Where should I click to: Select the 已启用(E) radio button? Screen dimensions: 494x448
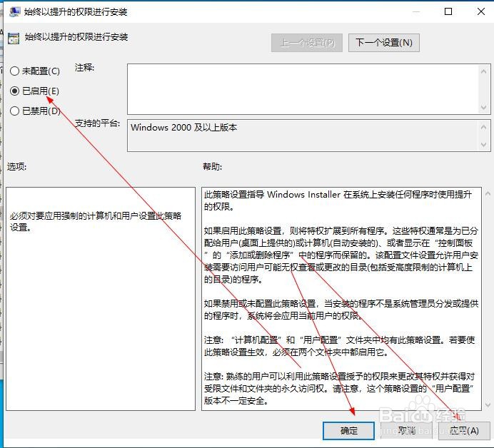point(34,91)
